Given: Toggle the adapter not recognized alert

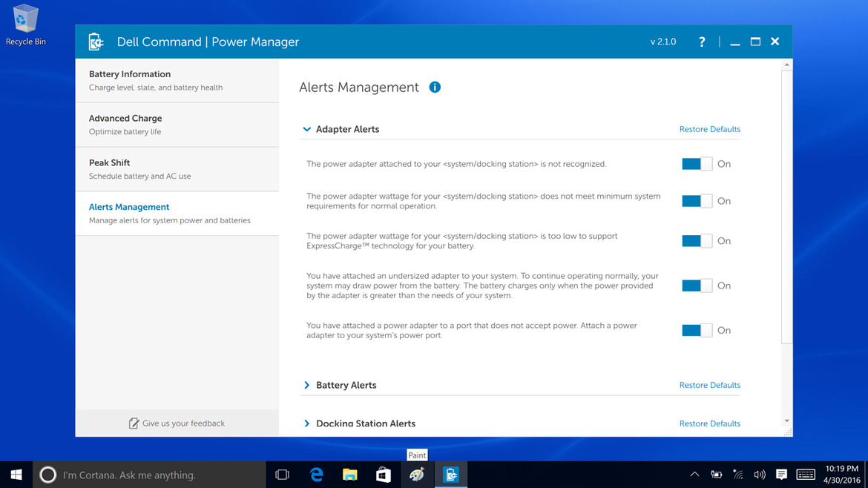Looking at the screenshot, I should (x=697, y=164).
